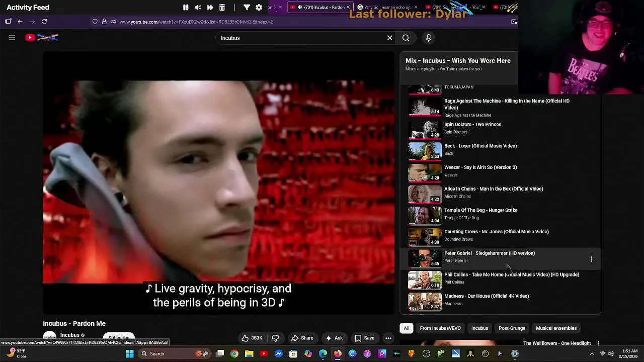Open Messenger from taskbar

tap(278, 353)
